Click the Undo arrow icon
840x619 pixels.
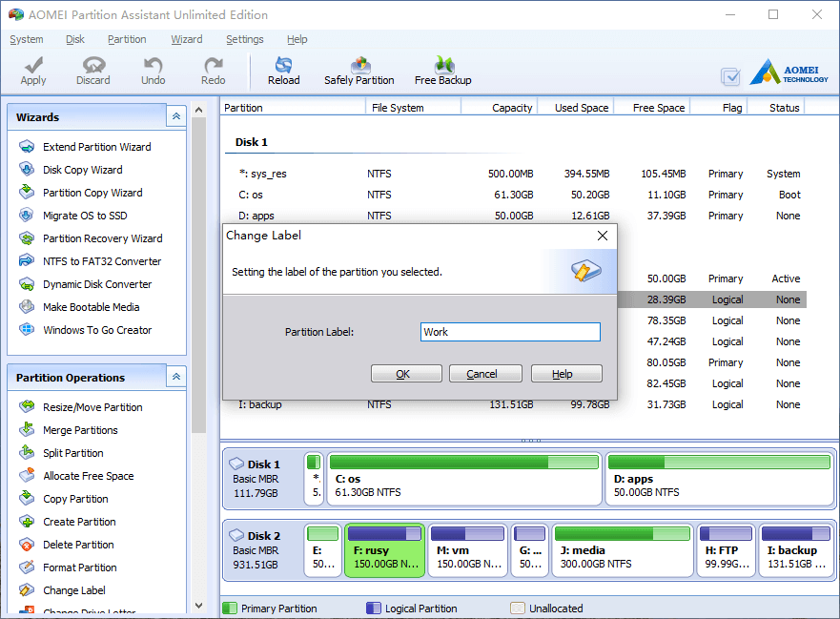click(x=154, y=71)
